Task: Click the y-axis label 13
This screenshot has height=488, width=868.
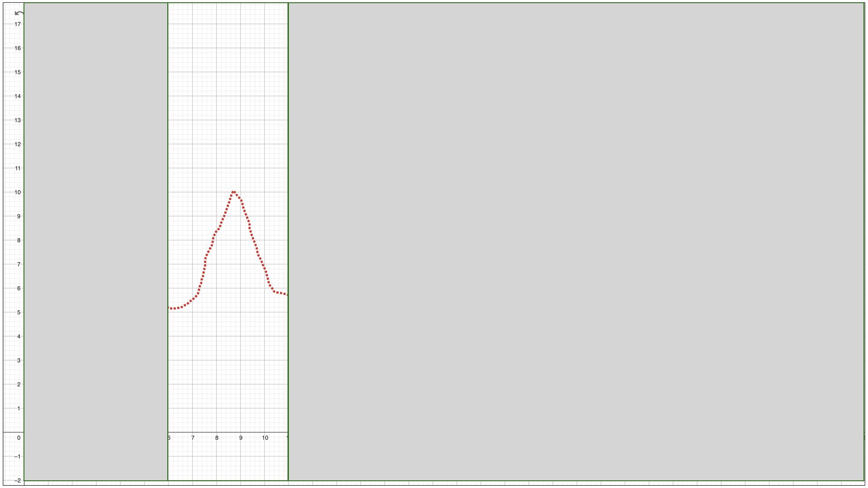Action: (x=18, y=120)
